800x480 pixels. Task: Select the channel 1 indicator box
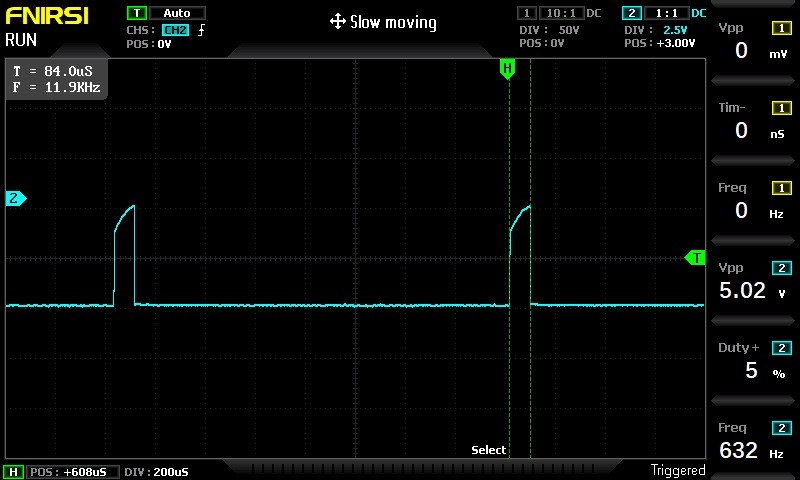527,13
